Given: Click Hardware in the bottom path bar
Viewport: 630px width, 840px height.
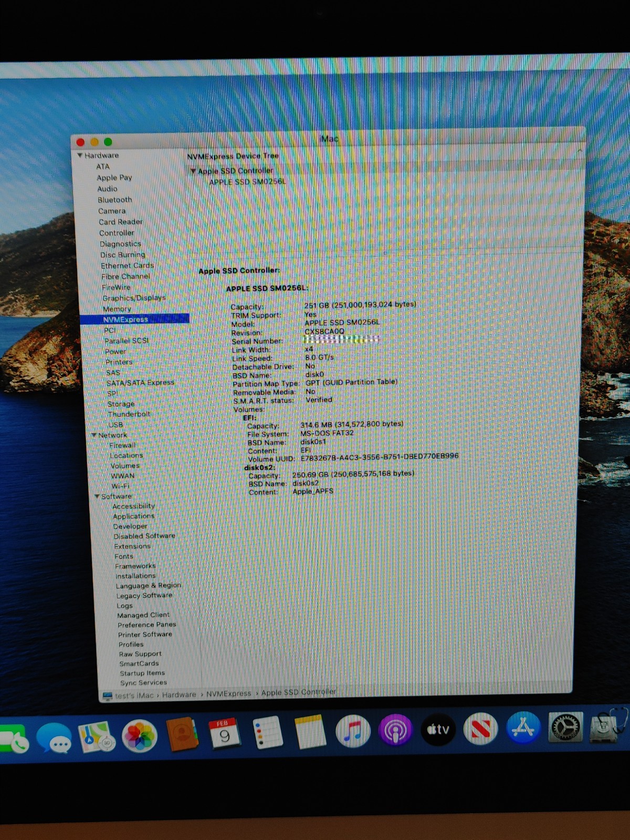Looking at the screenshot, I should click(x=178, y=694).
